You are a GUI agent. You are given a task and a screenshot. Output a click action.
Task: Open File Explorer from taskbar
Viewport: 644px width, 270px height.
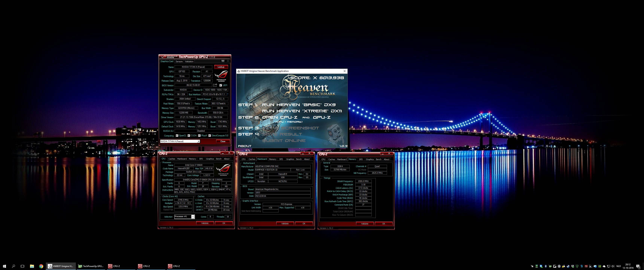click(x=32, y=266)
